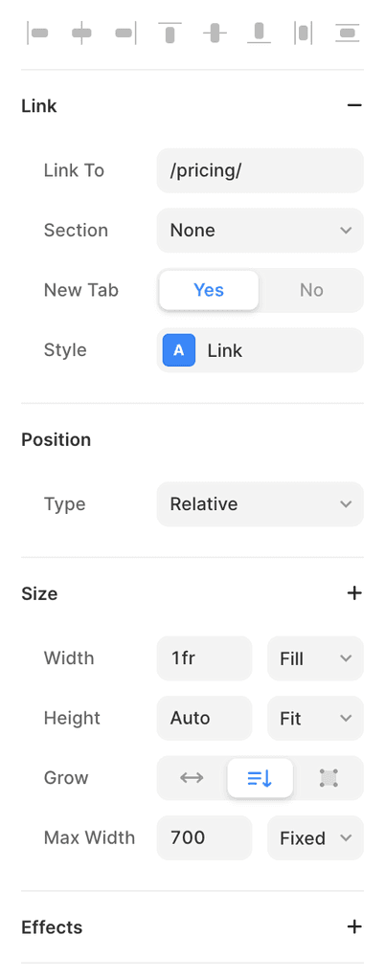Screen dimensions: 385x980
Task: Choose horizontal grow option
Action: pyautogui.click(x=192, y=778)
